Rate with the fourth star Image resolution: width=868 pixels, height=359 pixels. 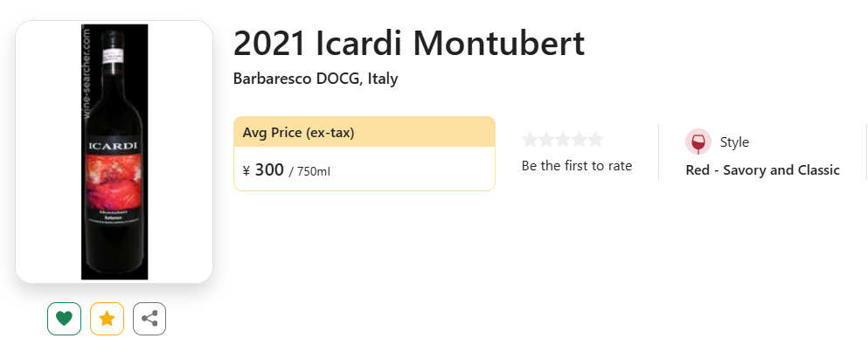point(579,140)
